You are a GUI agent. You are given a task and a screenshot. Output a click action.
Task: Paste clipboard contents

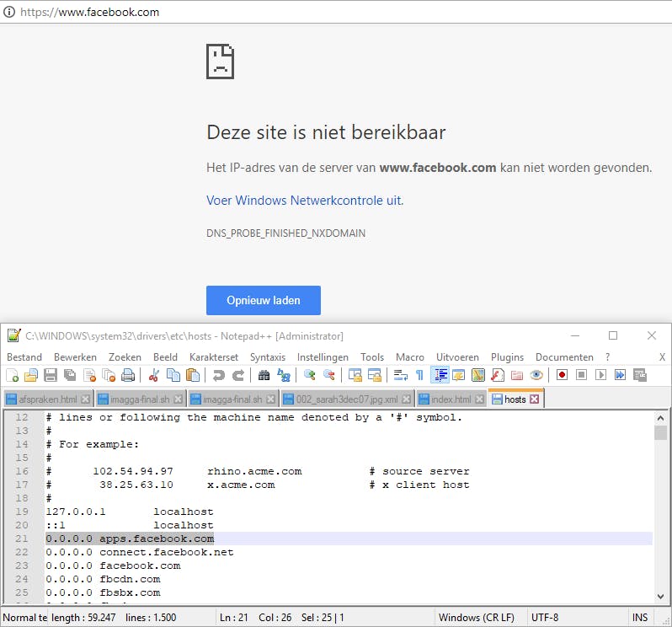[193, 375]
